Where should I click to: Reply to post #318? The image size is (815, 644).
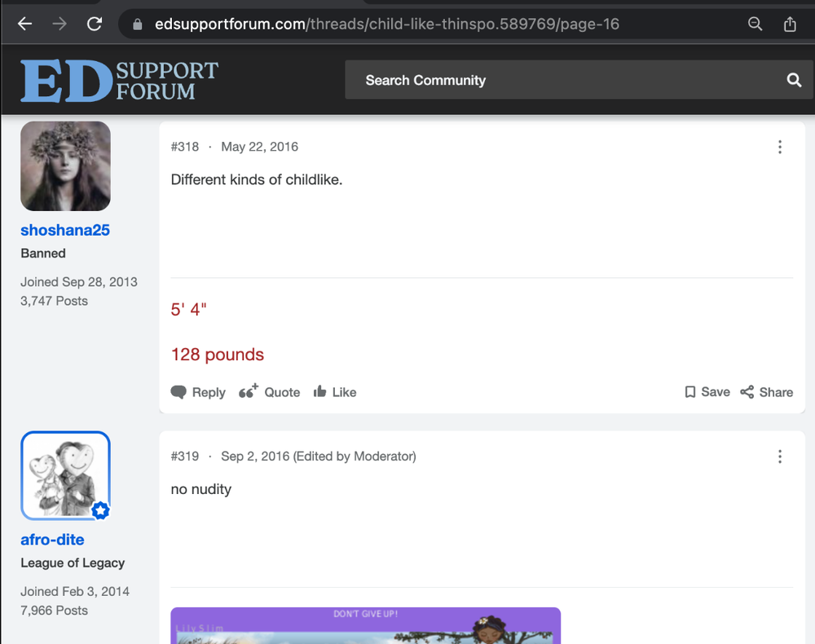coord(198,392)
